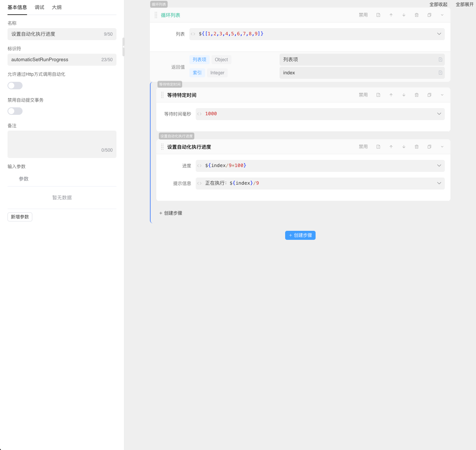Toggle 允许通过Http方式调用自动化 switch
This screenshot has width=476, height=450.
(15, 86)
